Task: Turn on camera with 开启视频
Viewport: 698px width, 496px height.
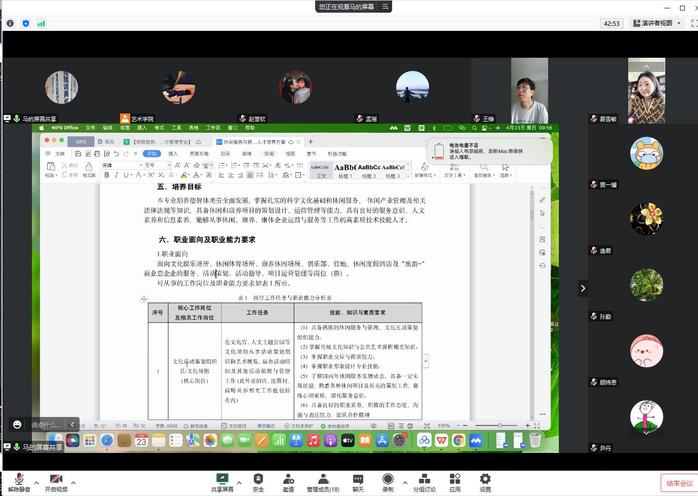Action: tap(56, 481)
